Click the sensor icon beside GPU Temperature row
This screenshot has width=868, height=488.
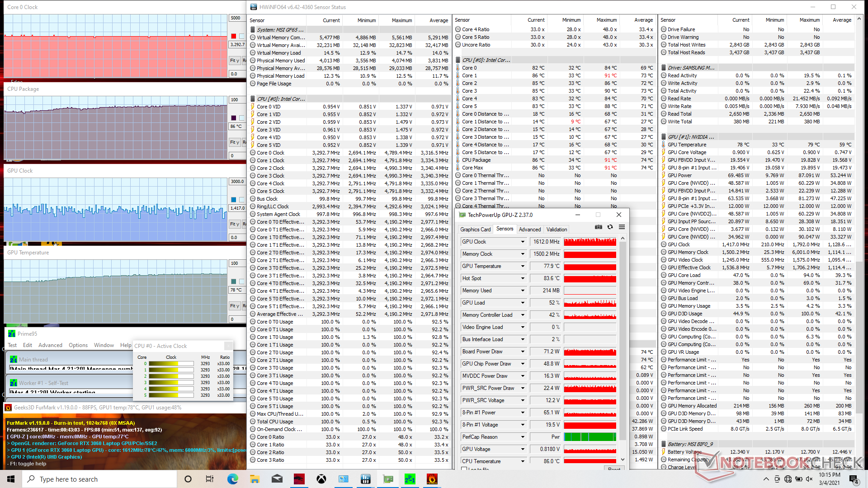664,145
